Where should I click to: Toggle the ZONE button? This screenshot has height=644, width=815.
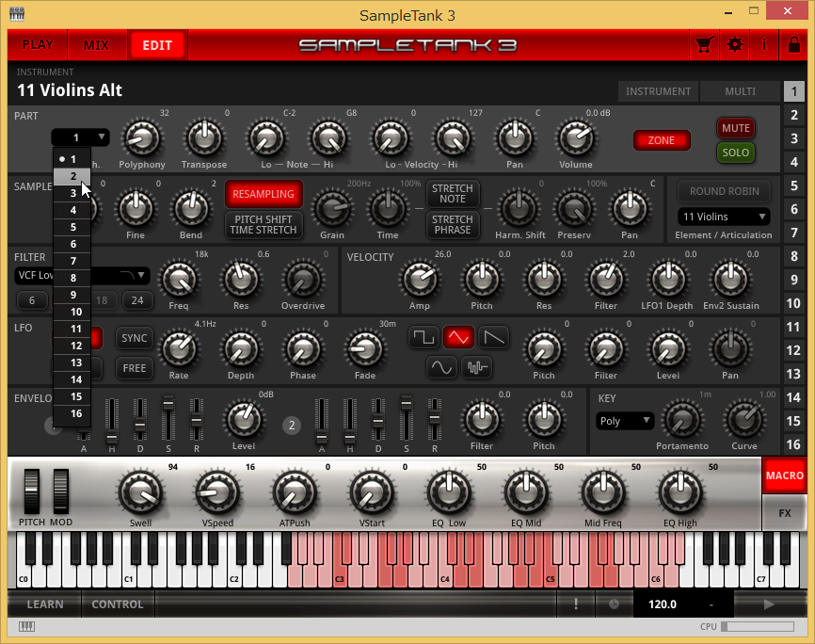click(662, 140)
